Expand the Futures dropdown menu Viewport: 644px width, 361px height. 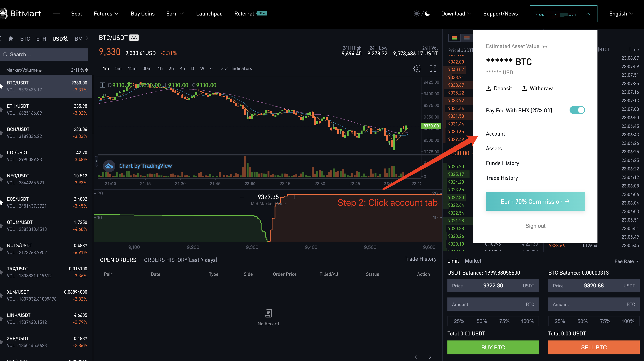[106, 14]
